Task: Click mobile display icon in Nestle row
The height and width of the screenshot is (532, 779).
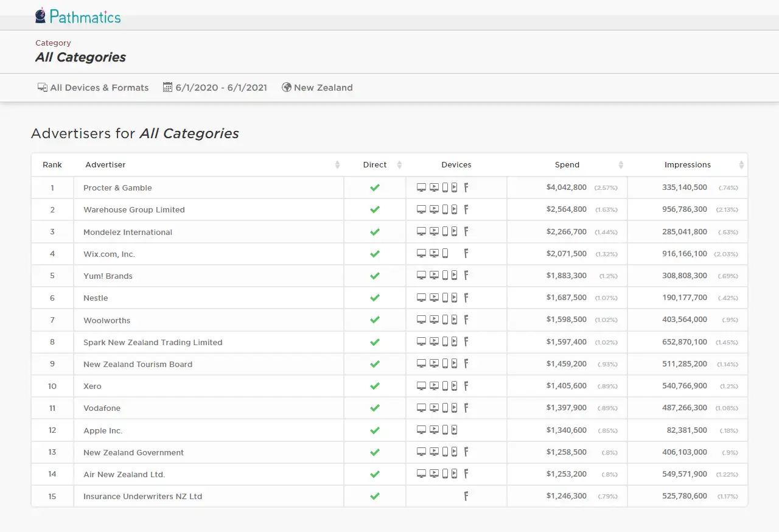Action: tap(445, 298)
